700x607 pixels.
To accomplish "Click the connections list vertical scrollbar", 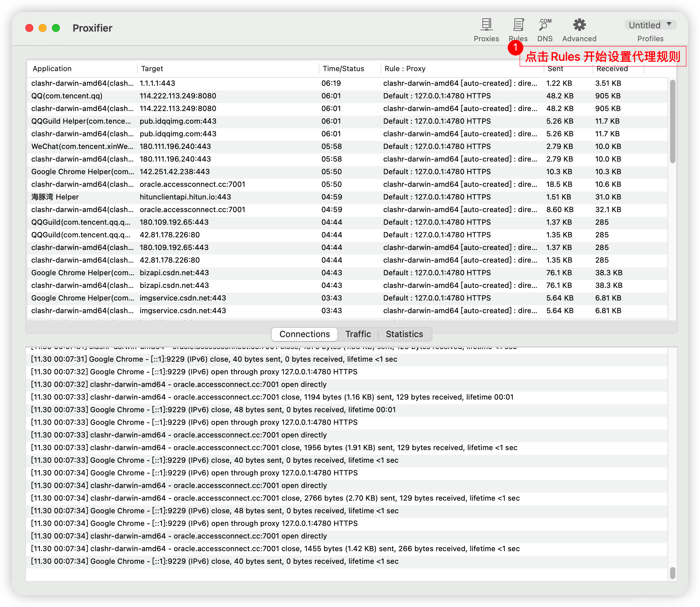I will pyautogui.click(x=672, y=122).
